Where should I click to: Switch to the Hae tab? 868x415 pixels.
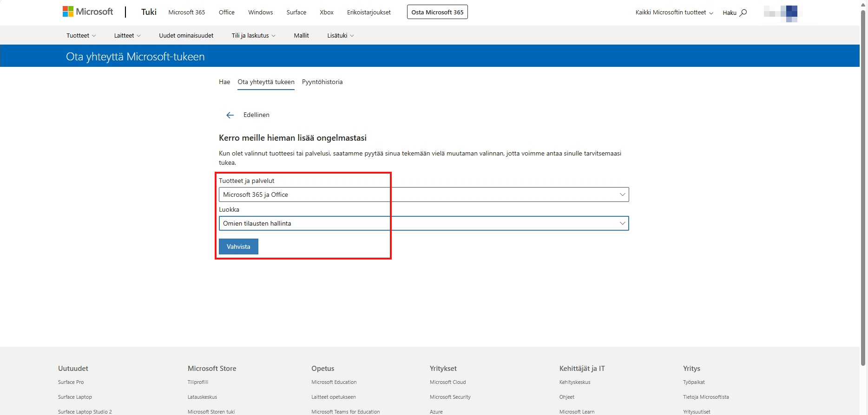(x=224, y=82)
